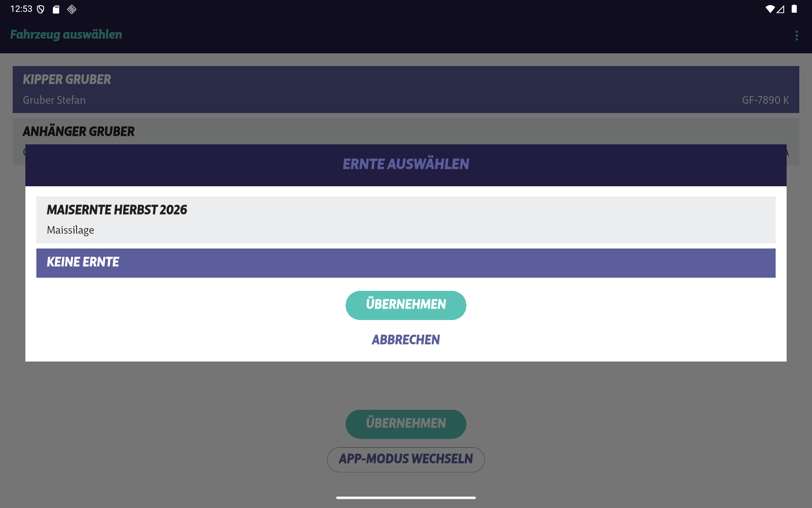This screenshot has width=812, height=508.
Task: Select the Maissilage crop entry
Action: point(70,230)
